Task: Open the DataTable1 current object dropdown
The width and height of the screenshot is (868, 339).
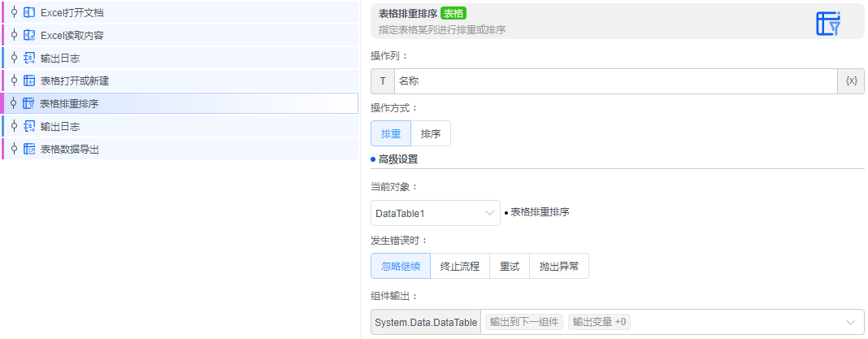Action: (436, 213)
